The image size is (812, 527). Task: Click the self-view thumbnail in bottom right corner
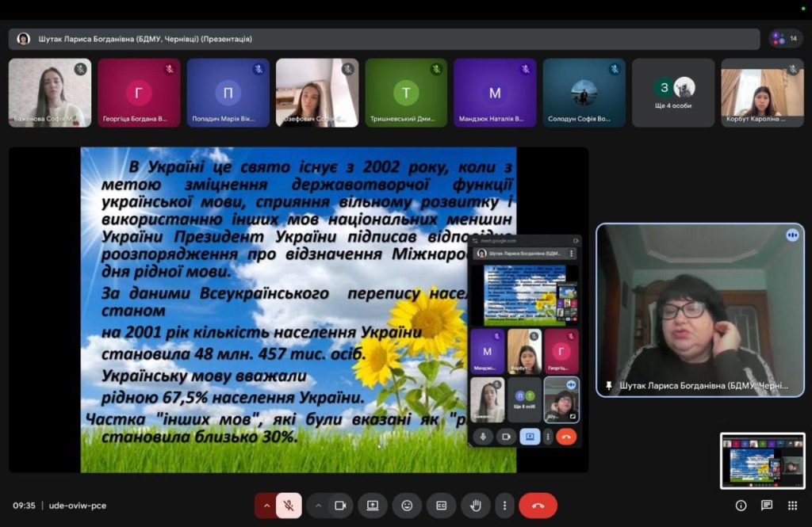point(762,460)
